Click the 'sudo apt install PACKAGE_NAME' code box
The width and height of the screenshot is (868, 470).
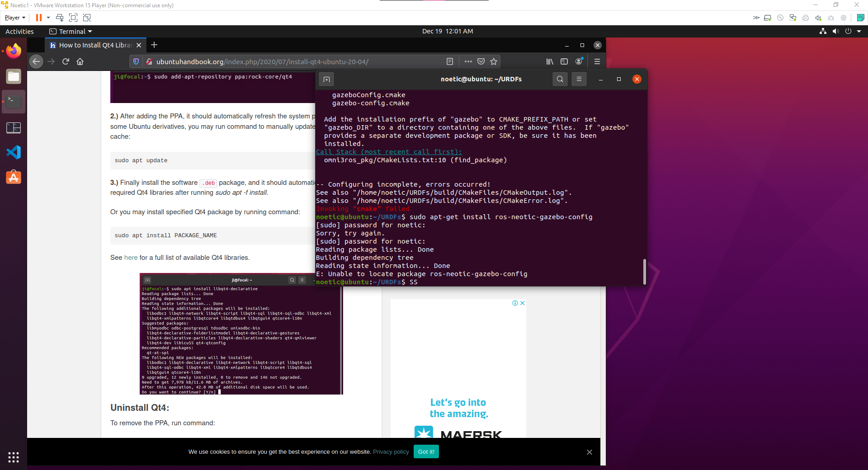pyautogui.click(x=212, y=235)
